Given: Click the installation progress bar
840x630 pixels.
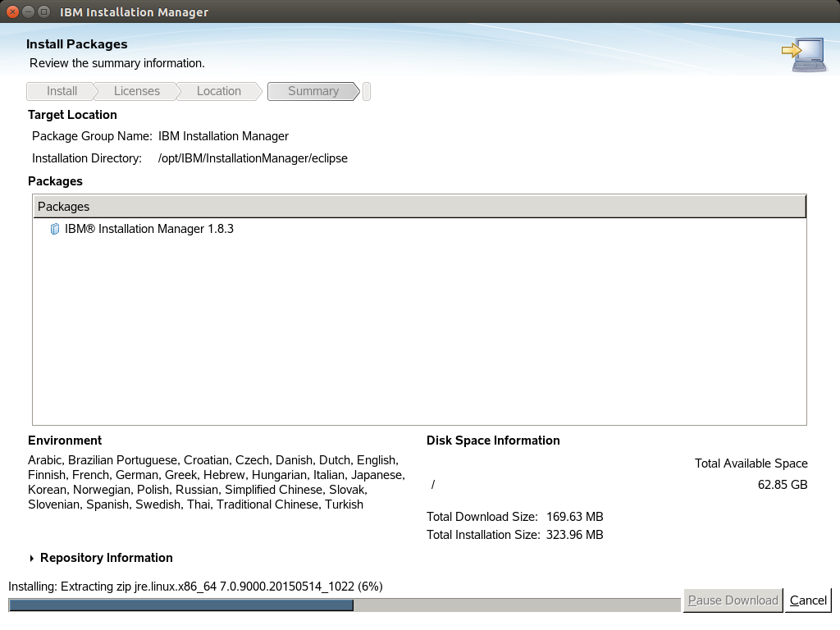Looking at the screenshot, I should (345, 605).
